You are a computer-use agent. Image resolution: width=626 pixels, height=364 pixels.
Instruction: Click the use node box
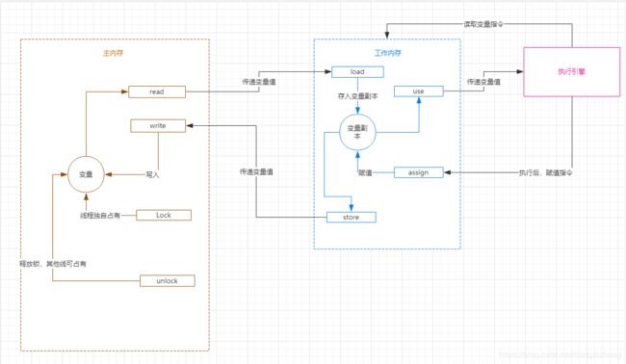[x=419, y=91]
